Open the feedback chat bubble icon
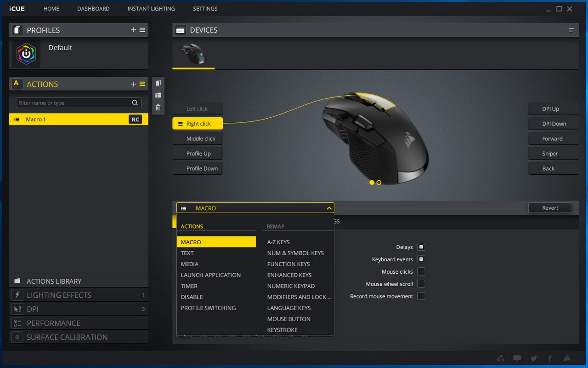The height and width of the screenshot is (368, 588). [517, 359]
